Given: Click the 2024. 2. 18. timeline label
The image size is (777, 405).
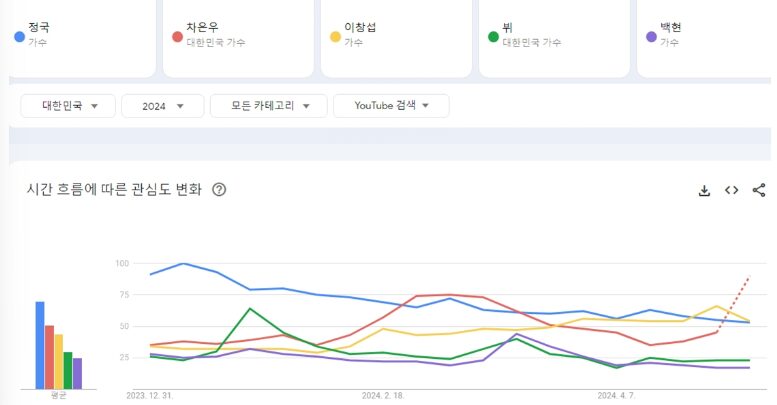Looking at the screenshot, I should pyautogui.click(x=382, y=396).
